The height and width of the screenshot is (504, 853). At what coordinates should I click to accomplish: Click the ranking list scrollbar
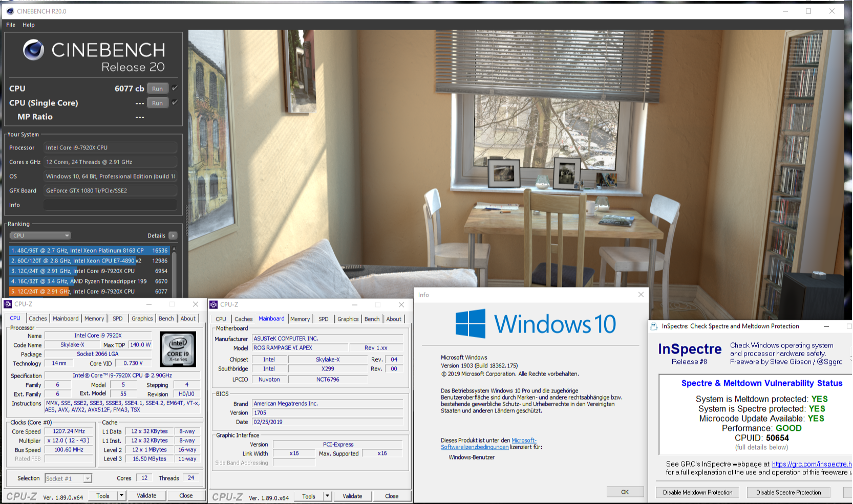click(174, 271)
